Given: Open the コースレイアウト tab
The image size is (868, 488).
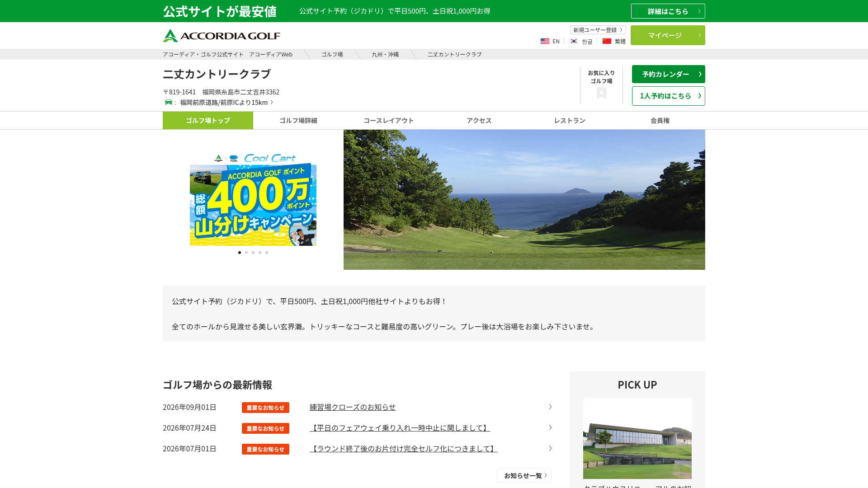Looking at the screenshot, I should [x=389, y=120].
